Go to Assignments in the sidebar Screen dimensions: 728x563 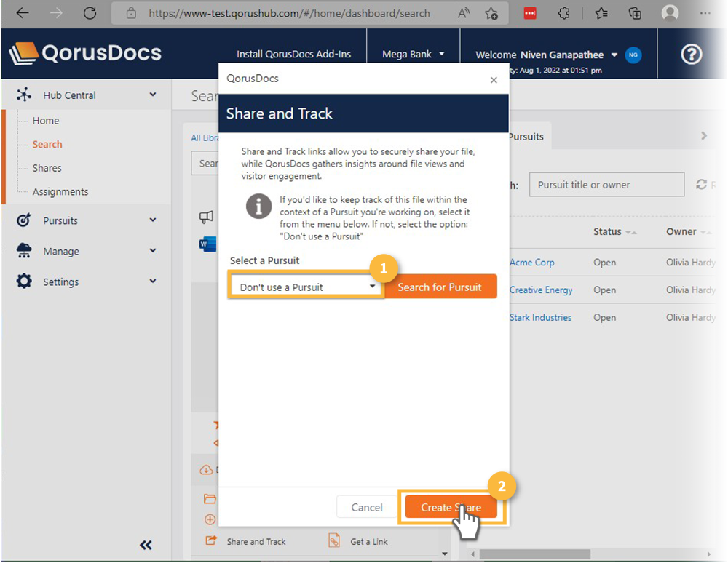(60, 192)
